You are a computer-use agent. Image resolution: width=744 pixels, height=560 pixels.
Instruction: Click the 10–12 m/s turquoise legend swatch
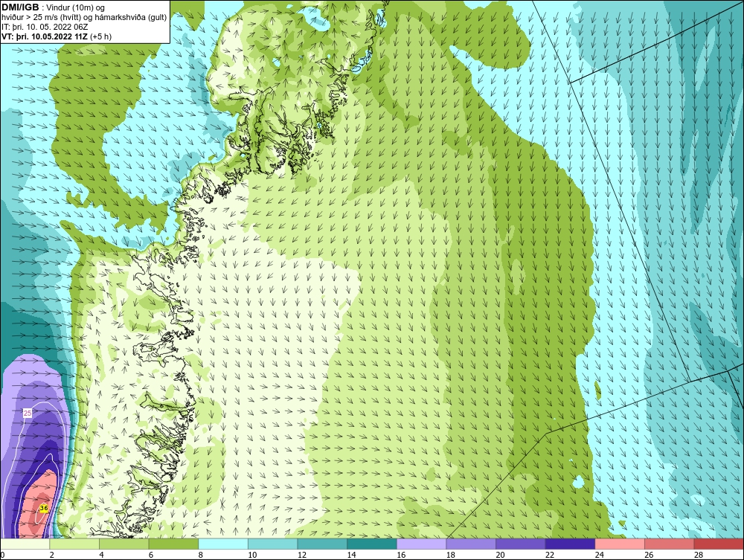click(x=273, y=544)
